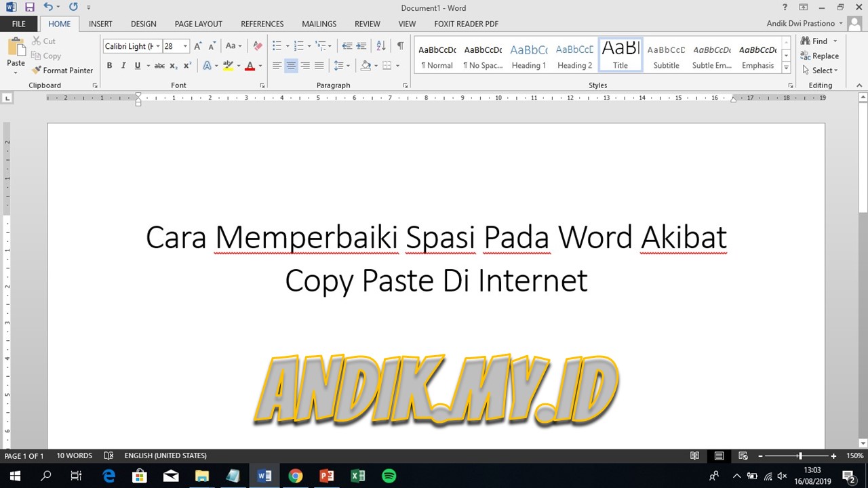868x488 pixels.
Task: Toggle Subscript formatting
Action: tap(174, 66)
